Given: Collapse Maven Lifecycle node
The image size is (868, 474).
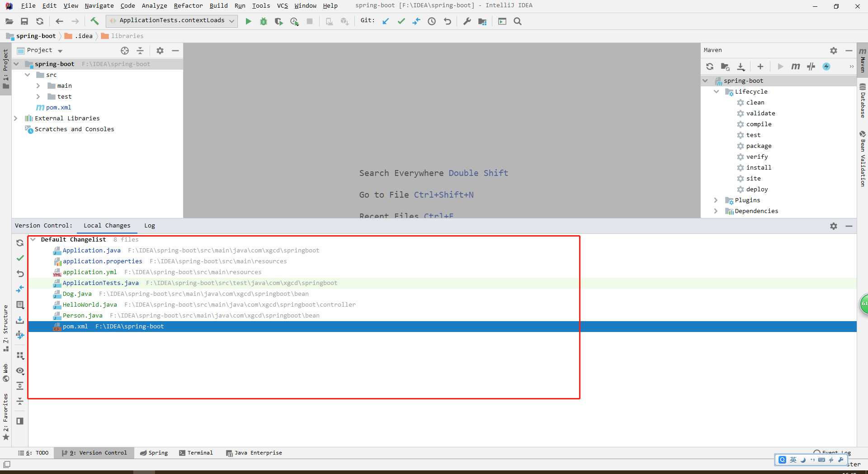Looking at the screenshot, I should [x=717, y=91].
